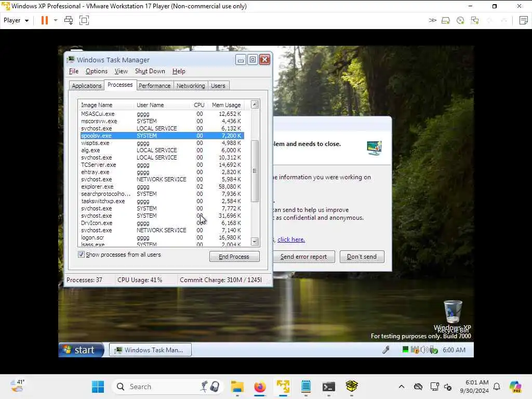Open the yellow package taskbar icon
The width and height of the screenshot is (532, 399).
tap(352, 387)
